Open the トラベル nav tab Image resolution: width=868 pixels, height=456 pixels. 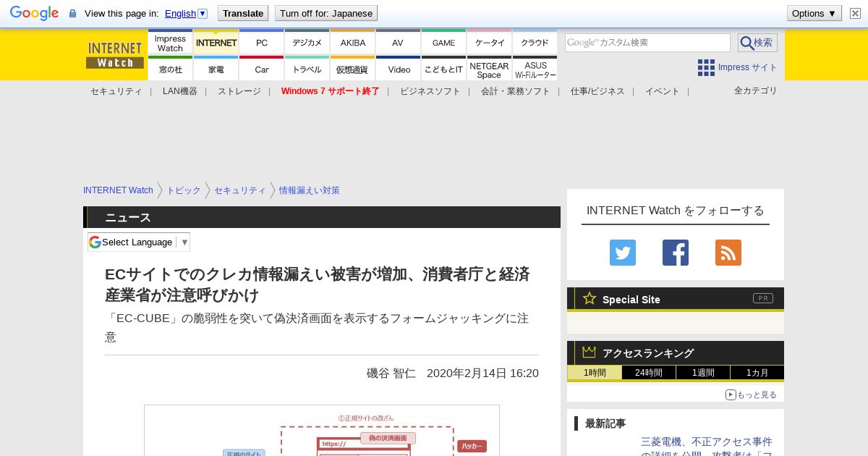(307, 69)
